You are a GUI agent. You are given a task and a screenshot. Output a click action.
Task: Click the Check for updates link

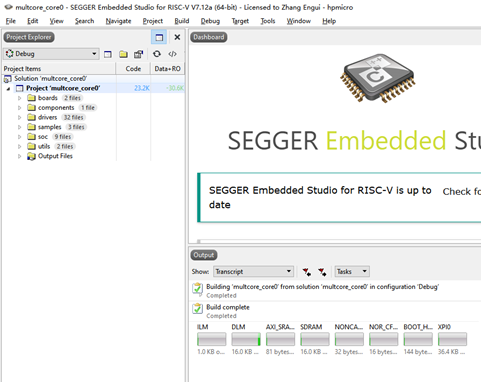(x=462, y=192)
